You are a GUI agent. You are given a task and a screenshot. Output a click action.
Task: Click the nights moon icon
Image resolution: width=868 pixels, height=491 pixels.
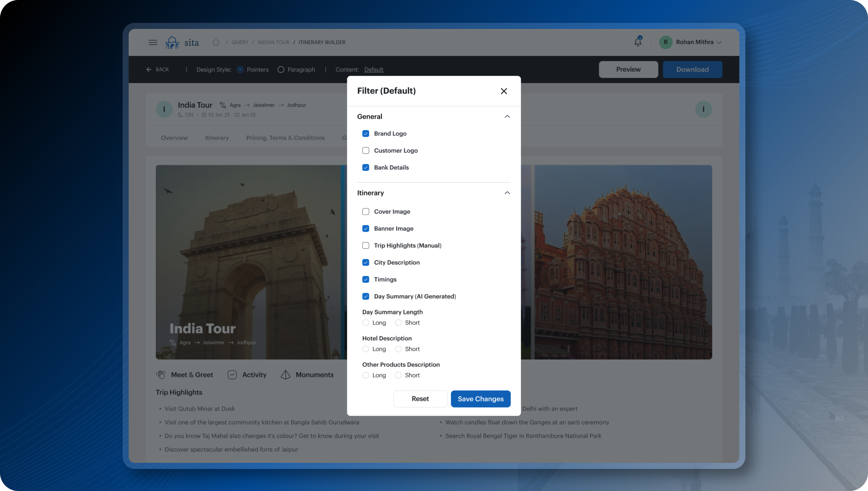point(180,115)
